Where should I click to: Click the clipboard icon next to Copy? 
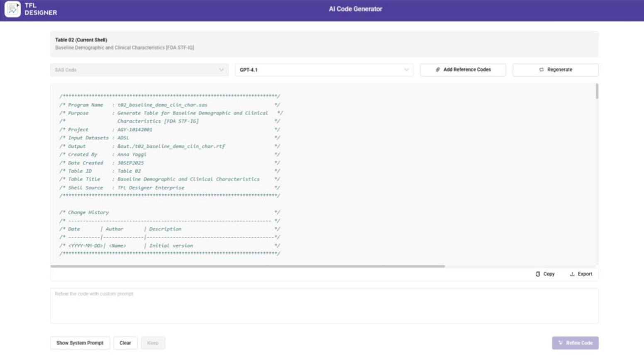(538, 274)
